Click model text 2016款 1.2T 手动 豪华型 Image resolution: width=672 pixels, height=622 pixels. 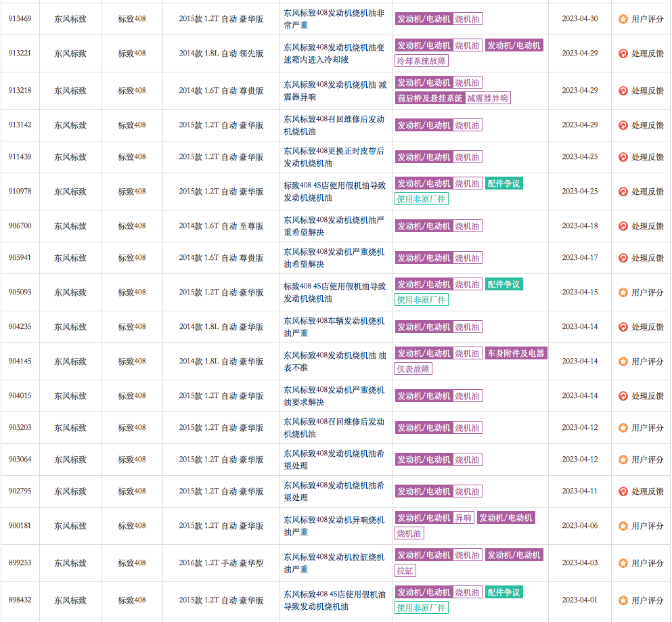pos(221,563)
